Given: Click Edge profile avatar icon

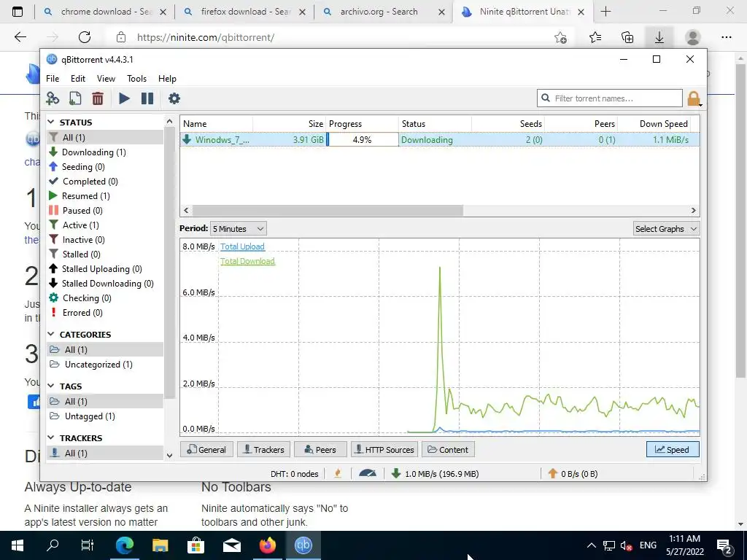Looking at the screenshot, I should click(x=693, y=37).
